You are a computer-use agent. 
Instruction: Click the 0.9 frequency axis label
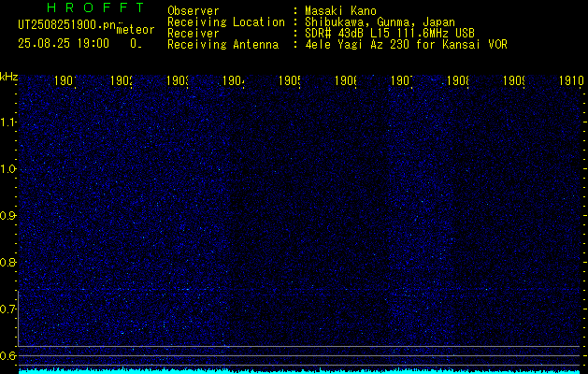point(7,216)
